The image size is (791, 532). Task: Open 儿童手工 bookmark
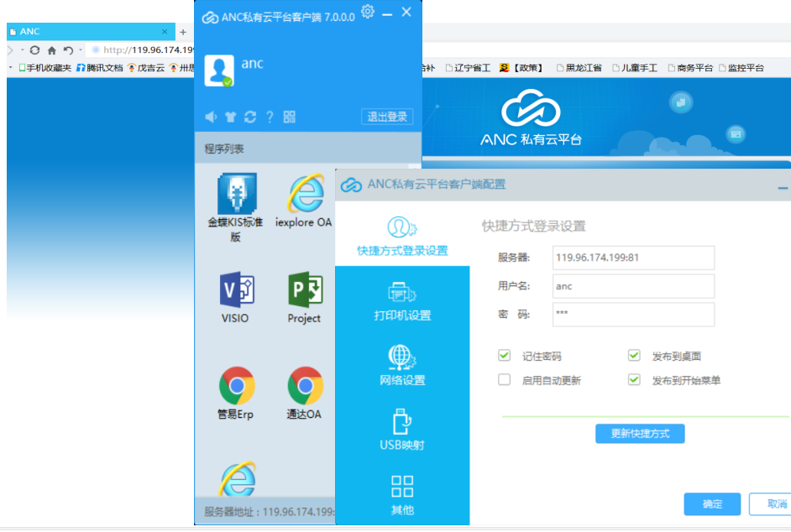click(x=635, y=68)
